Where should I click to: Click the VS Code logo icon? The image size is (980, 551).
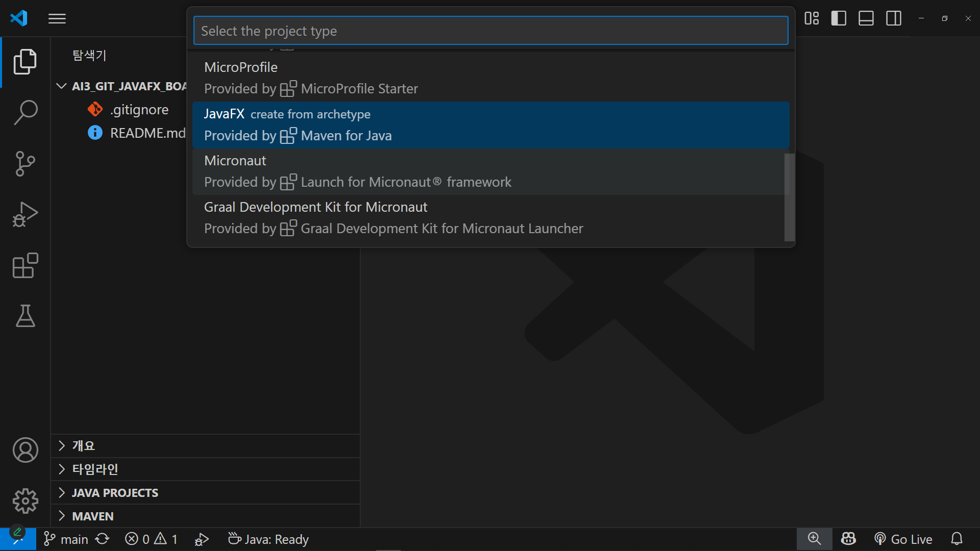pos(19,18)
